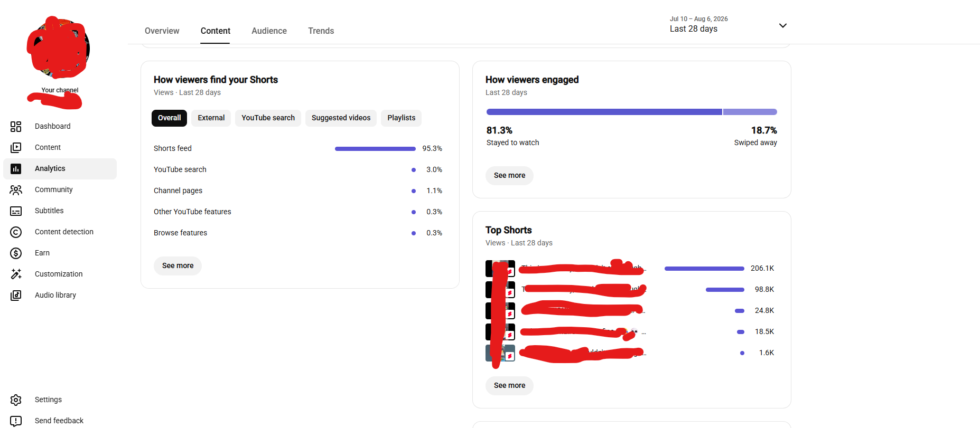Open the Community people icon
Screen dimensions: 980x428
click(16, 190)
